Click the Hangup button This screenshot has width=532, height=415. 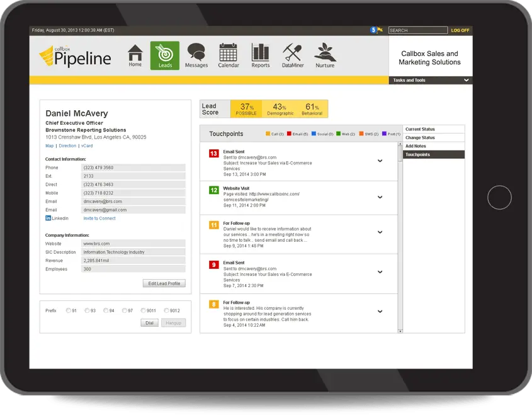[173, 322]
